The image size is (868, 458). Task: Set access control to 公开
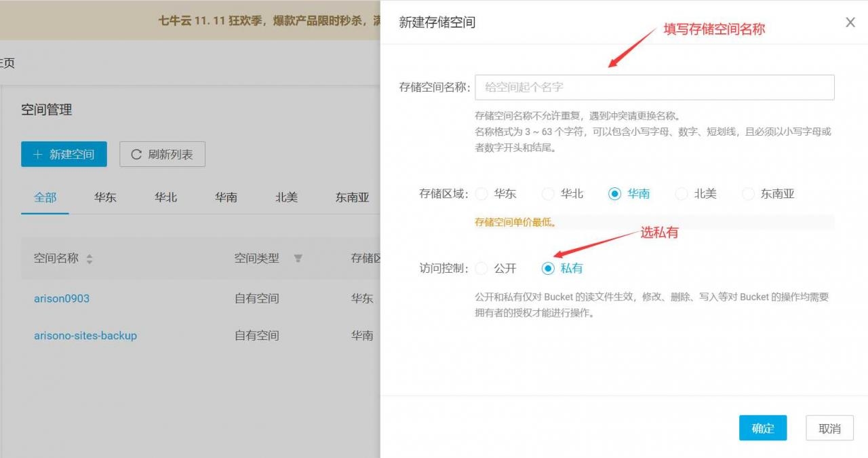click(x=481, y=269)
